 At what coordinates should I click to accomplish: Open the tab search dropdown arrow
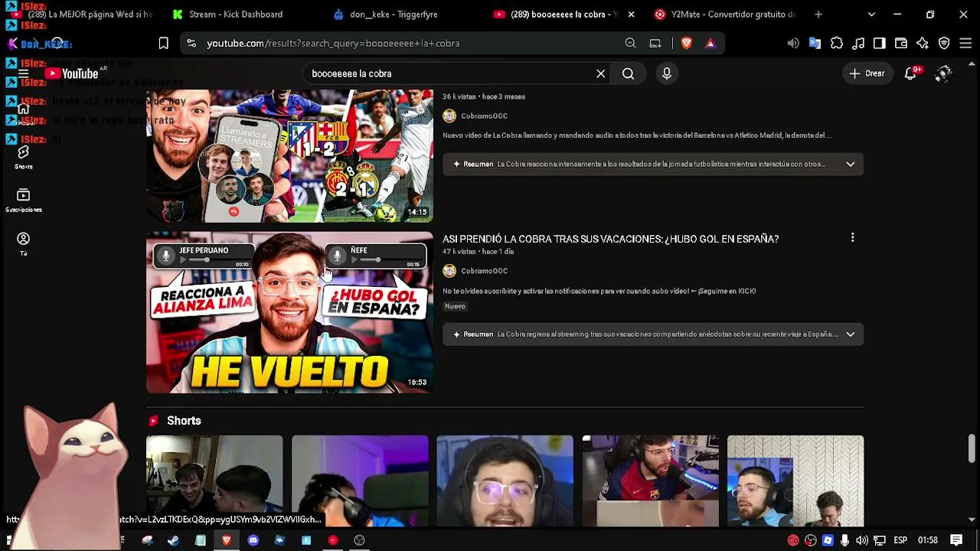[x=871, y=15]
